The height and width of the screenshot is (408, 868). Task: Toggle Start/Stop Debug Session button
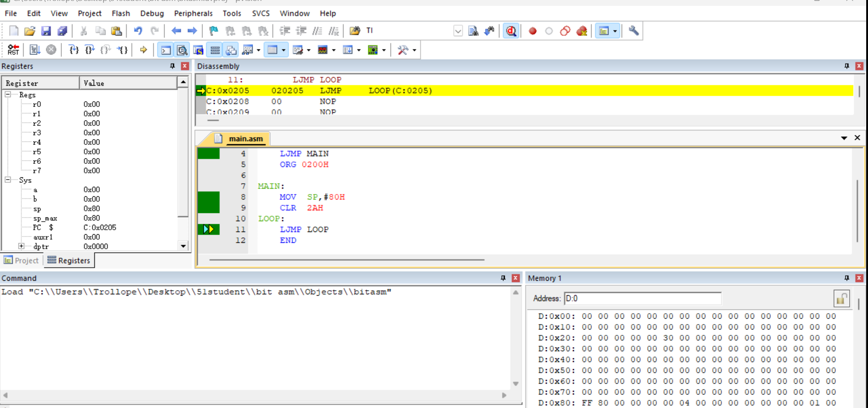(x=511, y=31)
